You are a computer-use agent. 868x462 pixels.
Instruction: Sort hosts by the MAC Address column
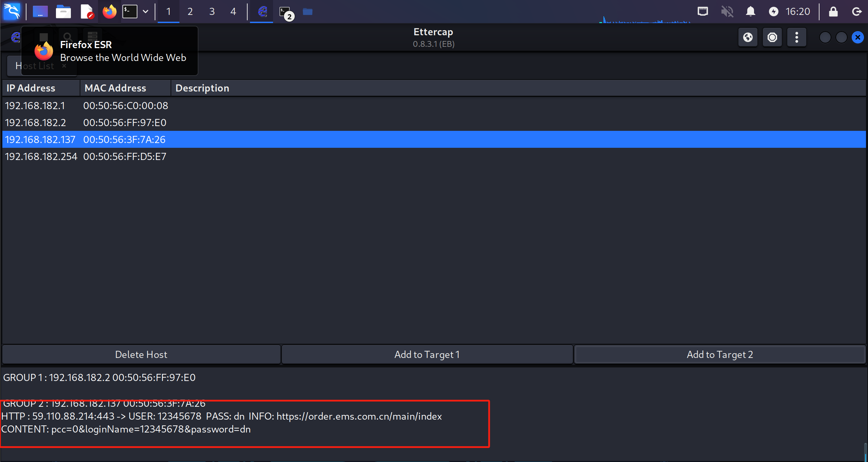pyautogui.click(x=115, y=88)
